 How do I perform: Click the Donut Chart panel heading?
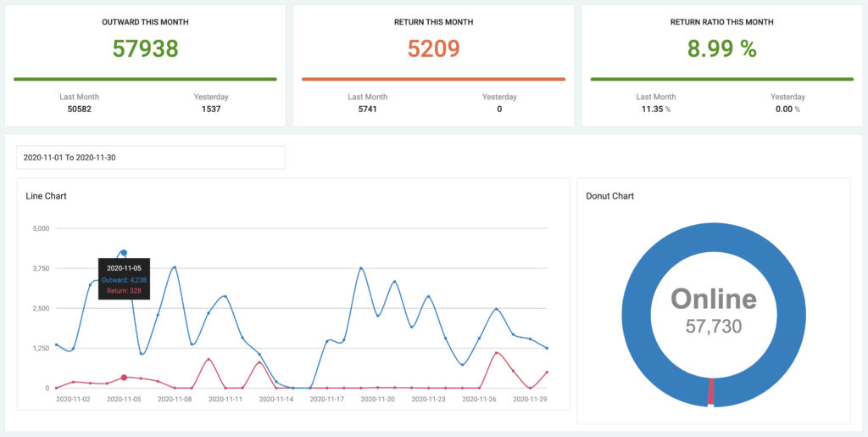coord(609,196)
